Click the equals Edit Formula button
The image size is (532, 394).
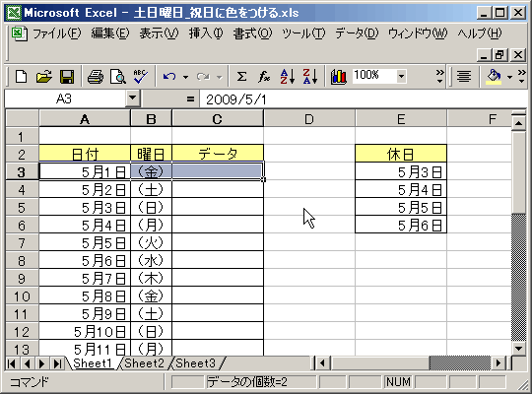pos(191,99)
